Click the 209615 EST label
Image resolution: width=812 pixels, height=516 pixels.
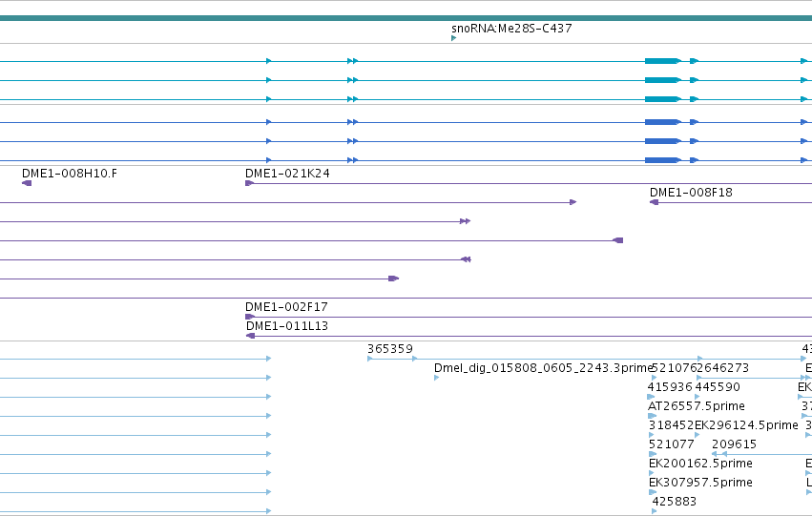click(x=734, y=444)
